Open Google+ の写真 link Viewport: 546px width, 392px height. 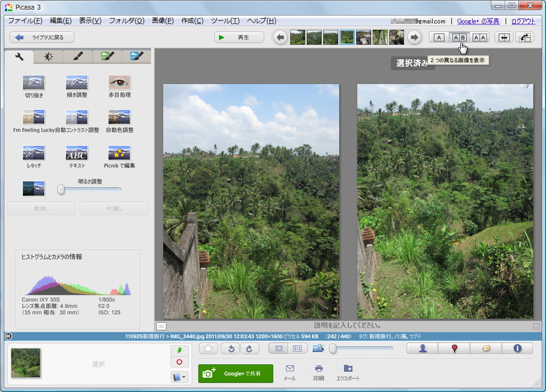click(x=478, y=21)
